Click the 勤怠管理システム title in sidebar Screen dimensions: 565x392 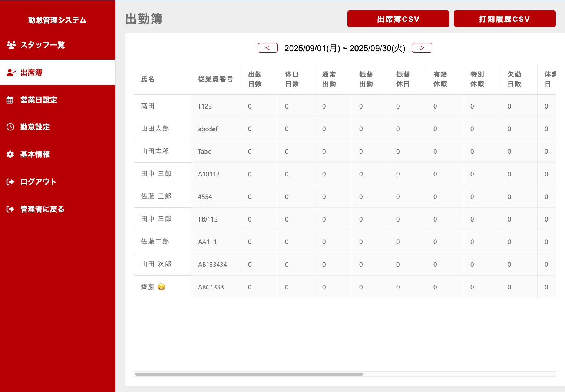pos(57,20)
